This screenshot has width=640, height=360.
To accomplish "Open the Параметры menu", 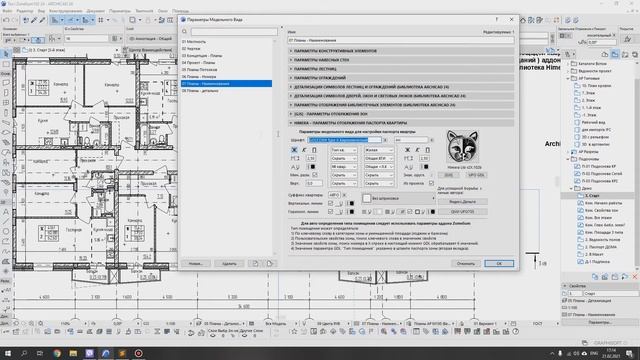I will (120, 11).
